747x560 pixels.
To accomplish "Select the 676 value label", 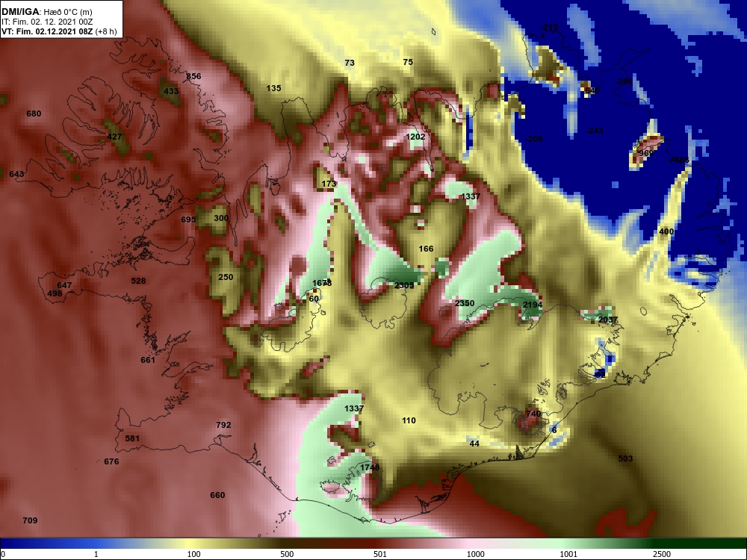I will pos(111,461).
